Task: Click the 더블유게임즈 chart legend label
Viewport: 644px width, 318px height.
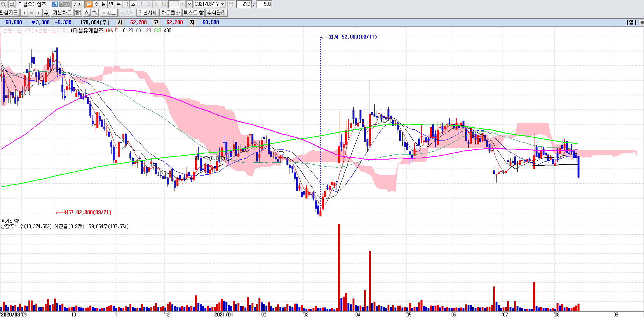Action: click(88, 30)
